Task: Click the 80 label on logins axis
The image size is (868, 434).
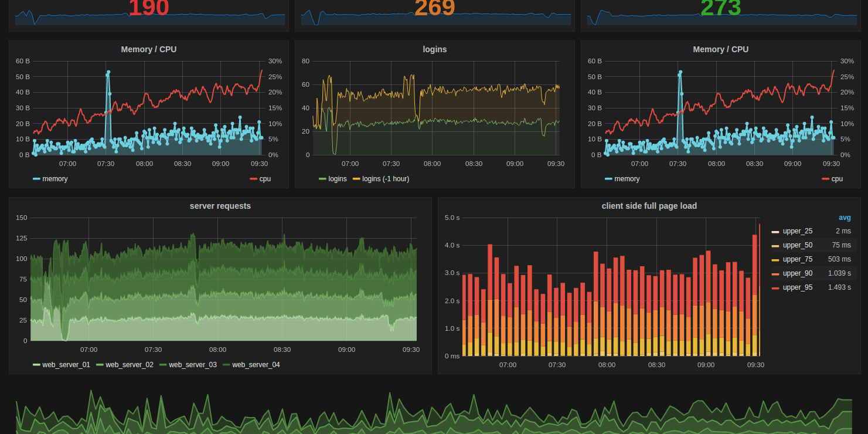Action: click(x=305, y=61)
